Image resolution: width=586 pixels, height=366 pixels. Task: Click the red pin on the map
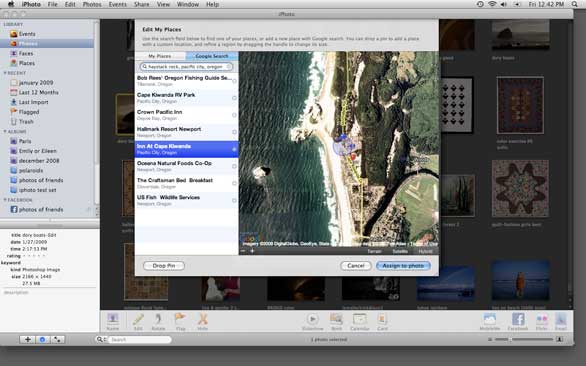353,157
